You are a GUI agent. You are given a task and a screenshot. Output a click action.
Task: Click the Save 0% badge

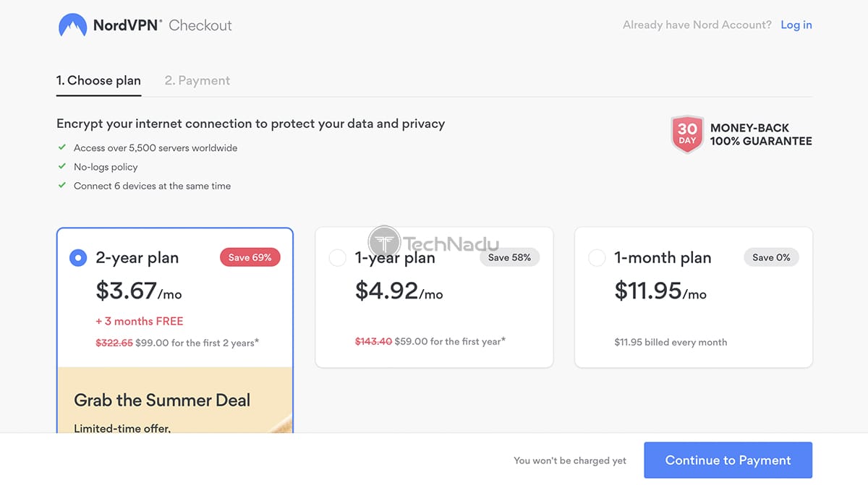pyautogui.click(x=771, y=257)
